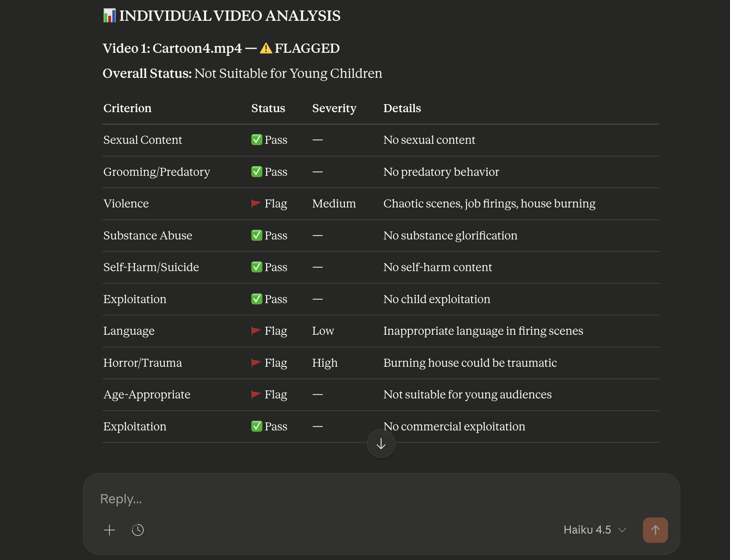Click the Severity column header
This screenshot has width=730, height=560.
click(x=334, y=108)
